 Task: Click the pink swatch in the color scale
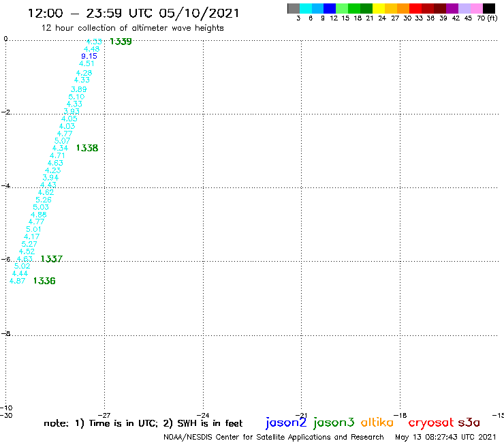tap(476, 8)
